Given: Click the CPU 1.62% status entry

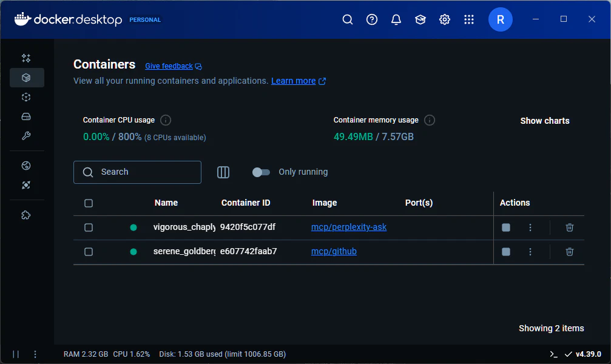Looking at the screenshot, I should pyautogui.click(x=131, y=354).
